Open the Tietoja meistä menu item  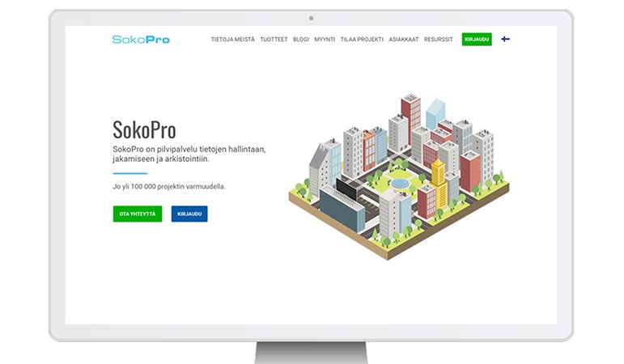pos(233,40)
